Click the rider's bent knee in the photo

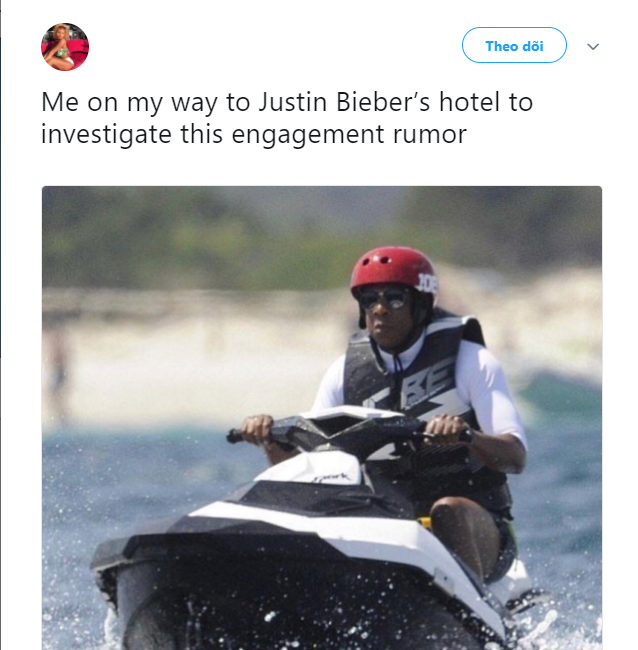click(x=462, y=524)
